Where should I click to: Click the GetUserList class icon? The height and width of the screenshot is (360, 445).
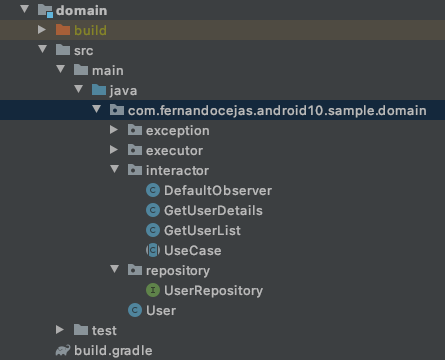(x=153, y=230)
